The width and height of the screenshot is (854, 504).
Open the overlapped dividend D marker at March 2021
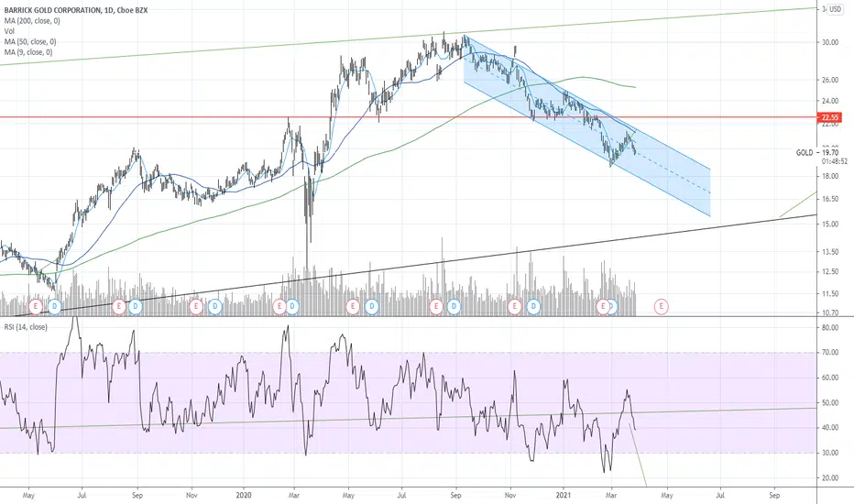click(x=613, y=307)
